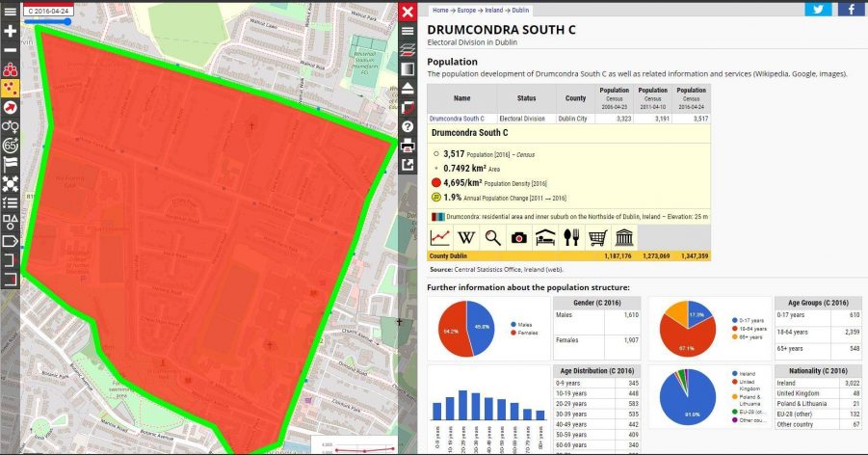This screenshot has height=455, width=868.
Task: Sort by the County column header
Action: 576,98
